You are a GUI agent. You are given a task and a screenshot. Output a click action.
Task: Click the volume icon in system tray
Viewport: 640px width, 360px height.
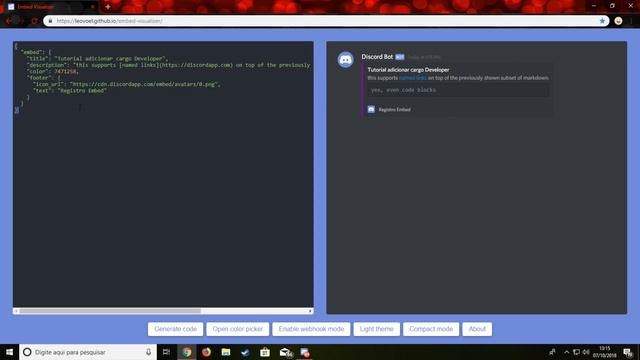click(x=586, y=352)
